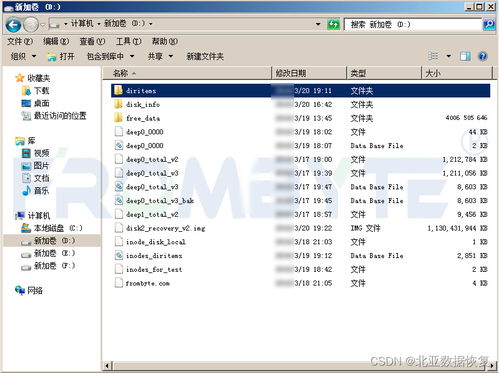Expand the view options dropdown arrow
The width and height of the screenshot is (499, 373).
click(x=449, y=56)
